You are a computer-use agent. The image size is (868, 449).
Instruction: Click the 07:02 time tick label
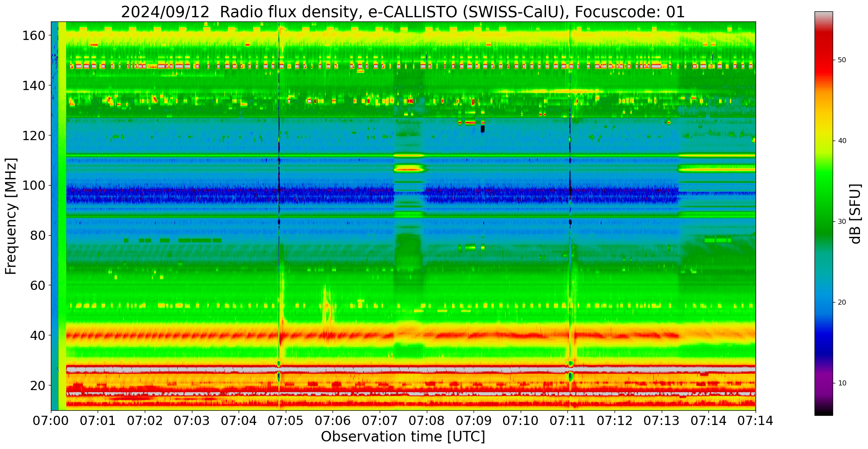tap(145, 421)
